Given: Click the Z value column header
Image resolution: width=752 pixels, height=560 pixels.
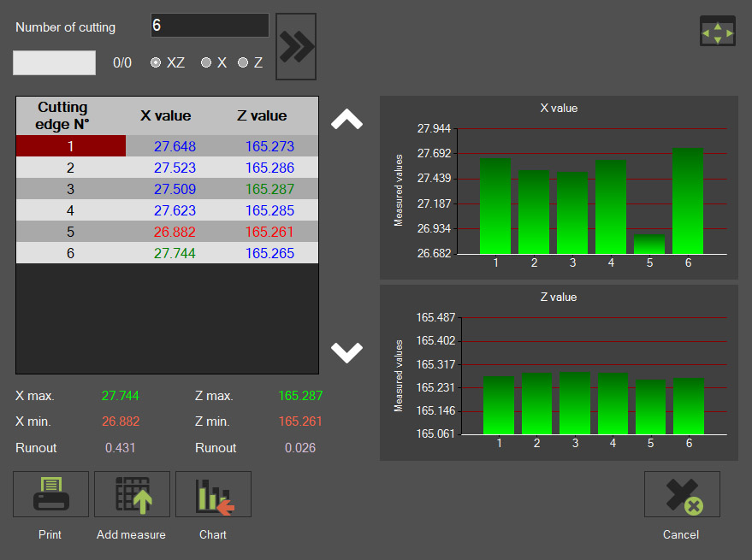Looking at the screenshot, I should pos(262,116).
